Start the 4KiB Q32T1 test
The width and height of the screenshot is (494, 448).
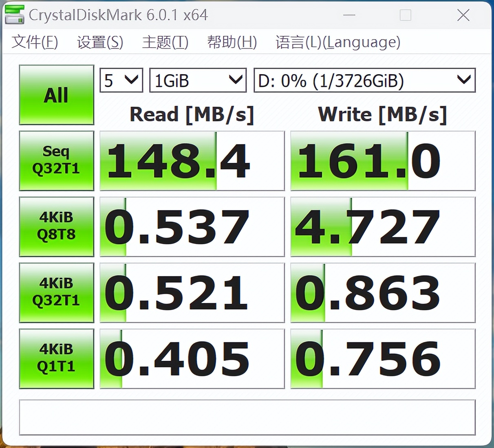point(56,292)
